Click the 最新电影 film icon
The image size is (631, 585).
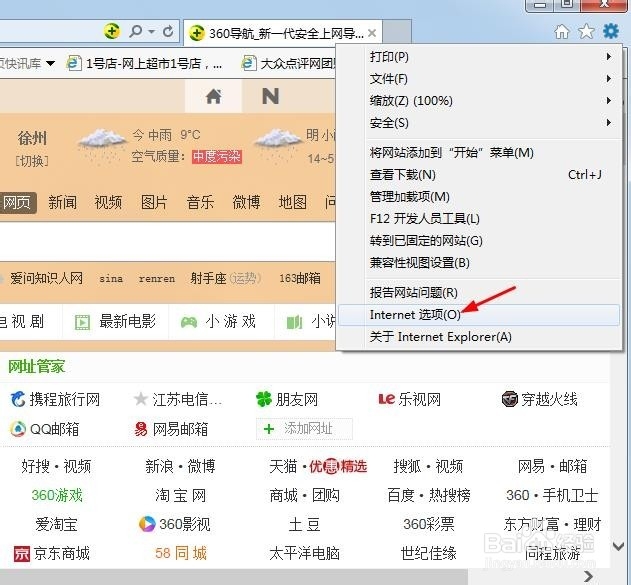pos(82,322)
